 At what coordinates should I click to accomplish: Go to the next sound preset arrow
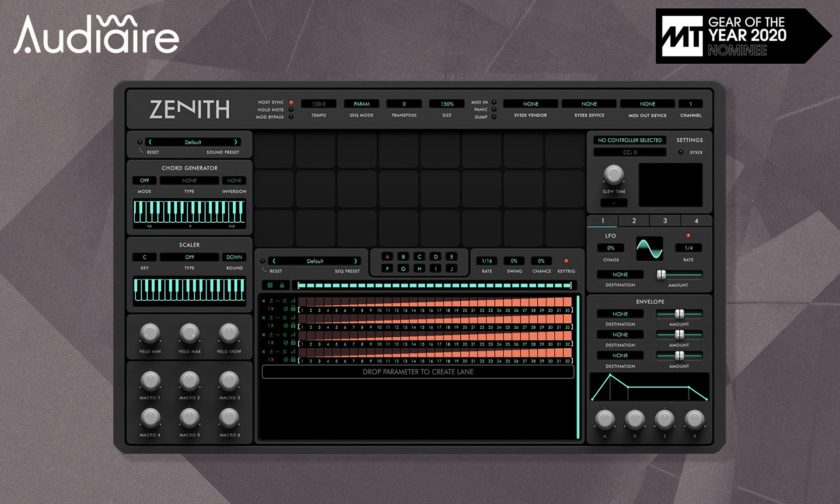(x=236, y=142)
